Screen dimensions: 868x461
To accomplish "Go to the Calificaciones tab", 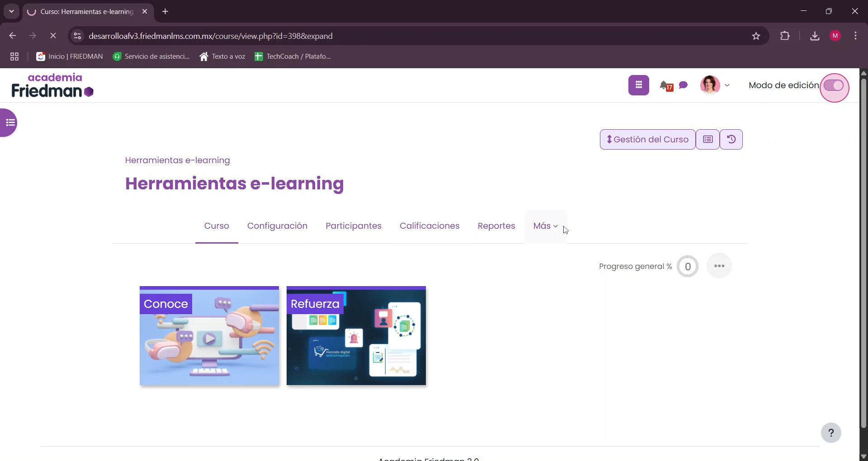I will point(429,226).
